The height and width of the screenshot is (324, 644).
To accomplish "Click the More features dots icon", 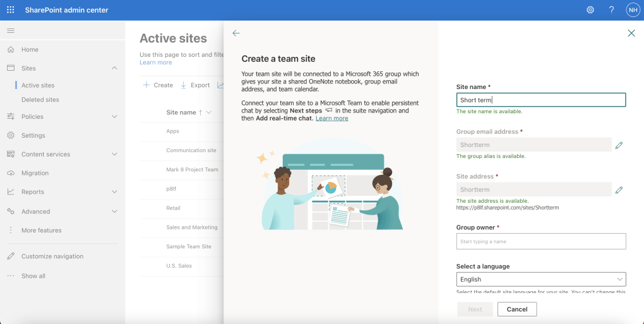I will click(11, 230).
